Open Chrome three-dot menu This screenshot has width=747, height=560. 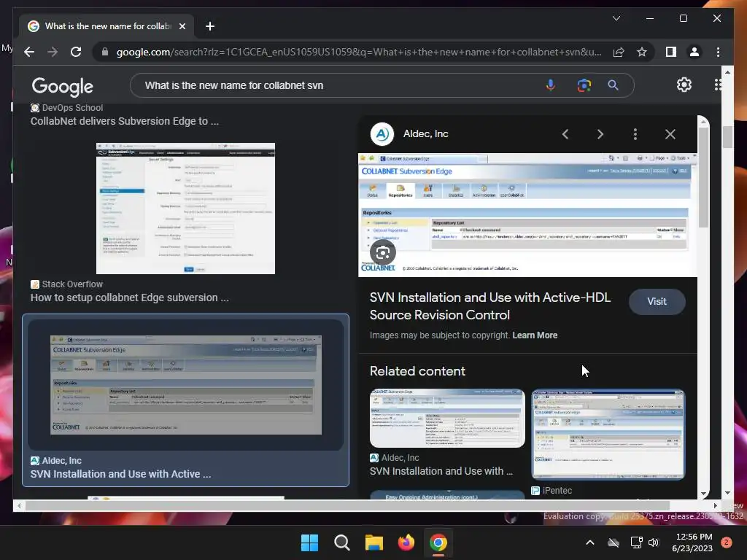pos(718,52)
